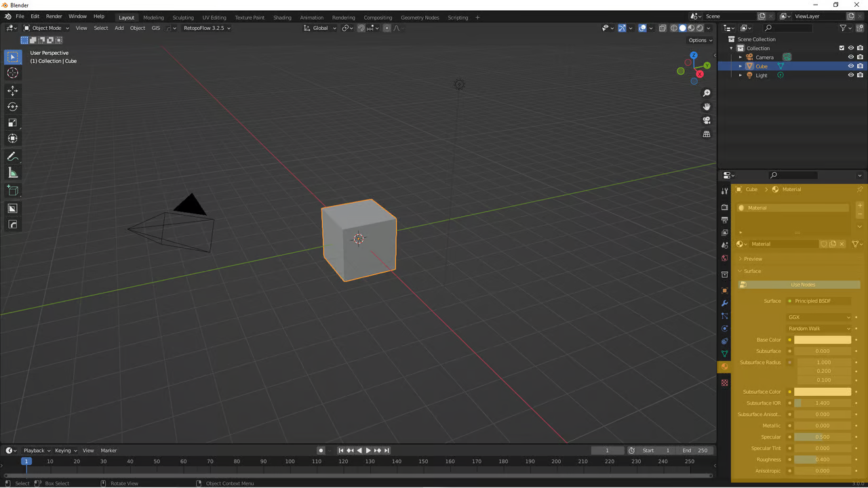Select the Move tool in the toolbar
The width and height of the screenshot is (868, 488).
pos(12,90)
